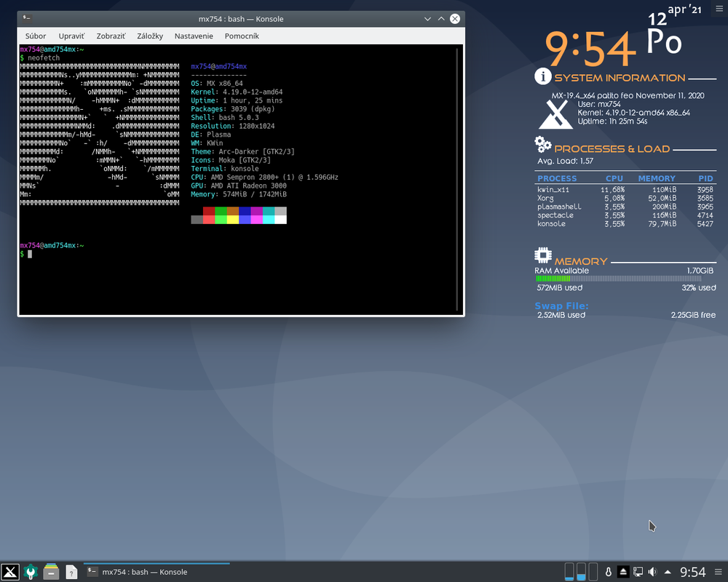Click the red color block in neofetch

click(x=209, y=211)
